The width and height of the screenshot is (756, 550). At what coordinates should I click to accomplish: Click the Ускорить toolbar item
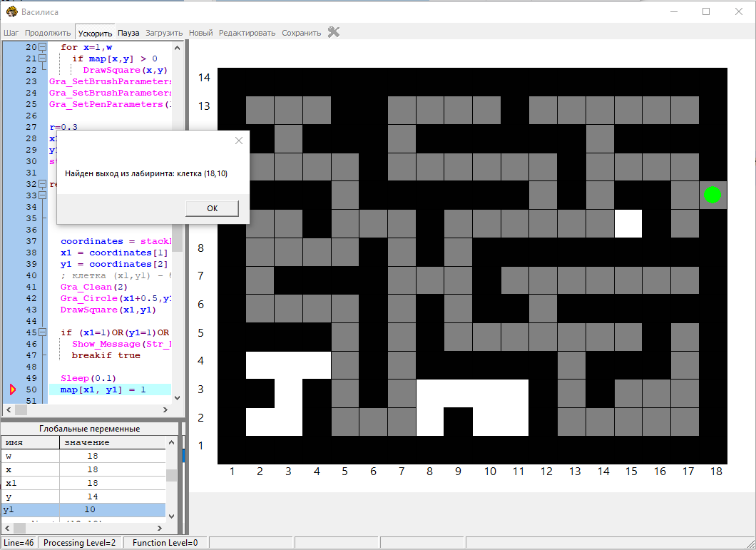point(95,33)
